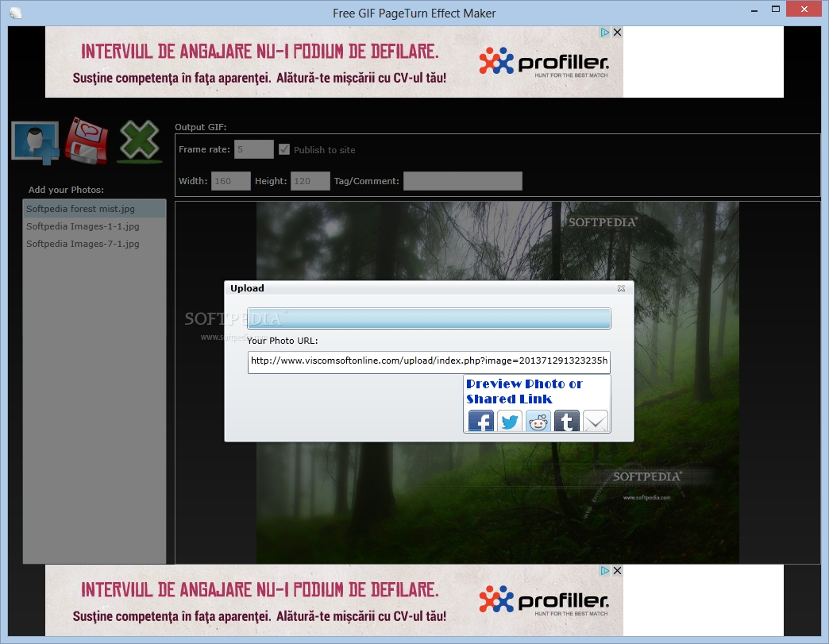Share the link on Tumblr

click(x=567, y=422)
